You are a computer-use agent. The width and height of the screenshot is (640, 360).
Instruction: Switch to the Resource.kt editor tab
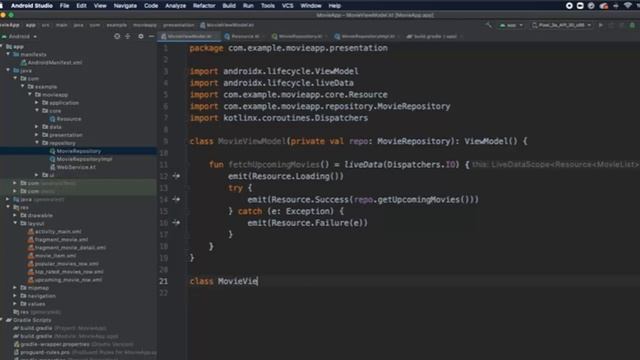244,36
